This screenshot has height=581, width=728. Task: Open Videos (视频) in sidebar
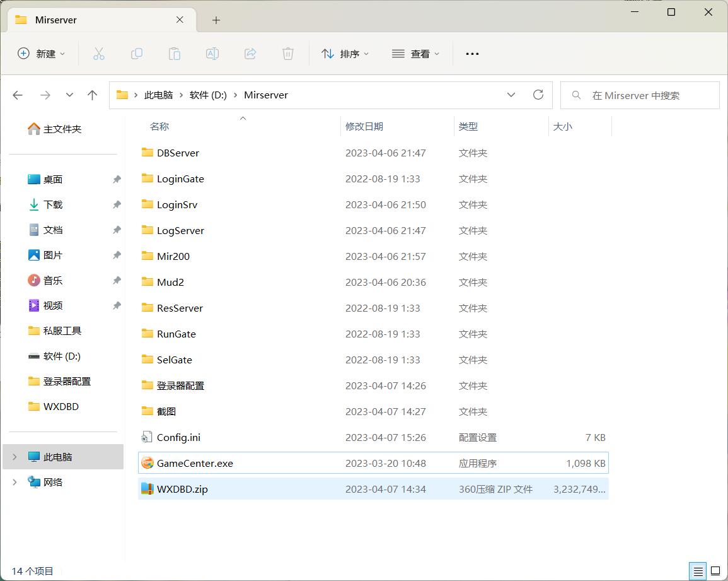coord(45,305)
